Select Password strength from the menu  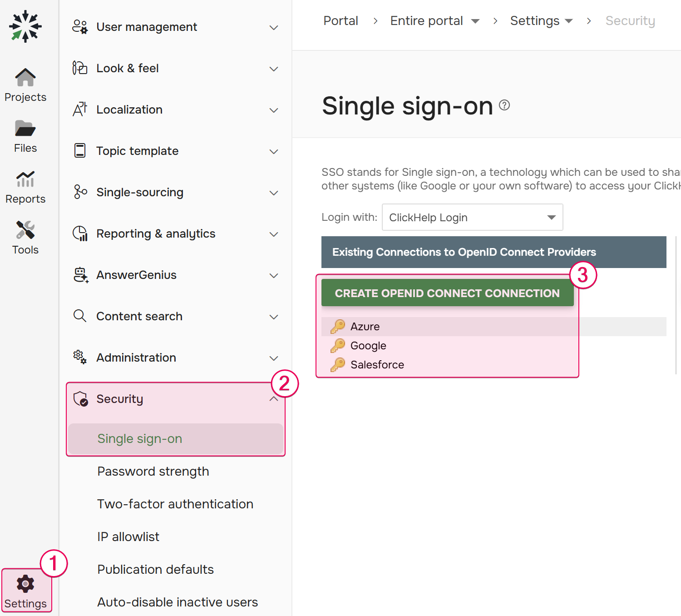[153, 471]
